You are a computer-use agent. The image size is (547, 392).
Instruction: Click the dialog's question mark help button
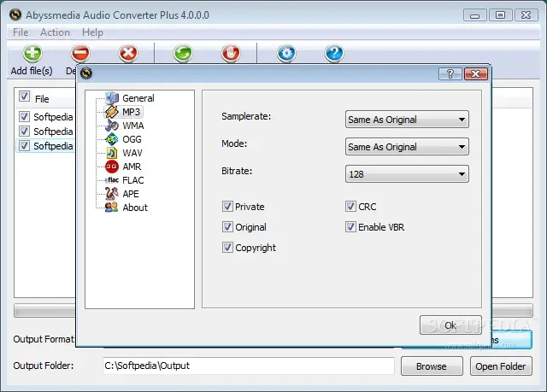click(x=450, y=73)
